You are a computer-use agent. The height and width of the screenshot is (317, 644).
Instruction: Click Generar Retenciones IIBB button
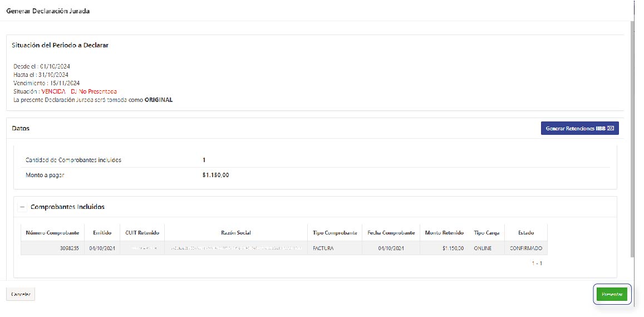(579, 128)
